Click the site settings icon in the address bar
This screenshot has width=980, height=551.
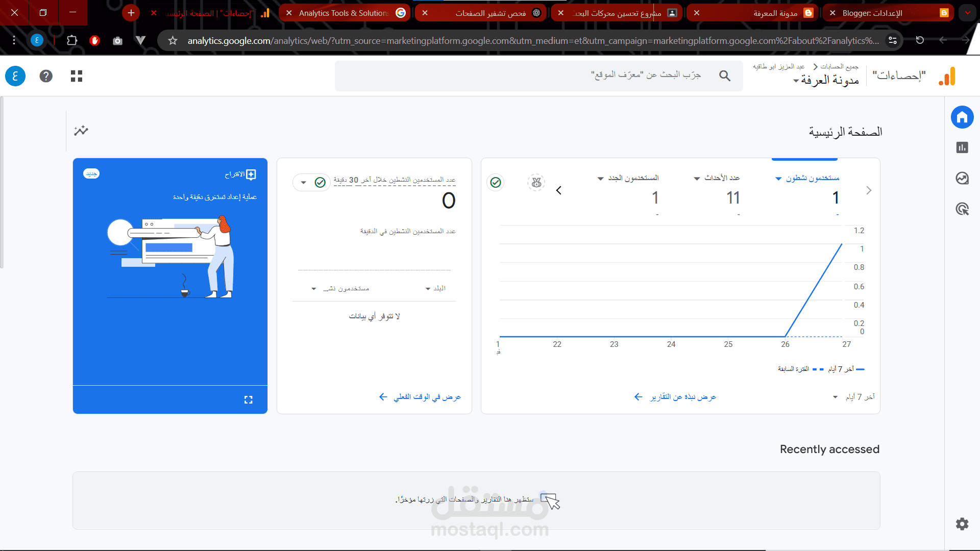pos(892,40)
